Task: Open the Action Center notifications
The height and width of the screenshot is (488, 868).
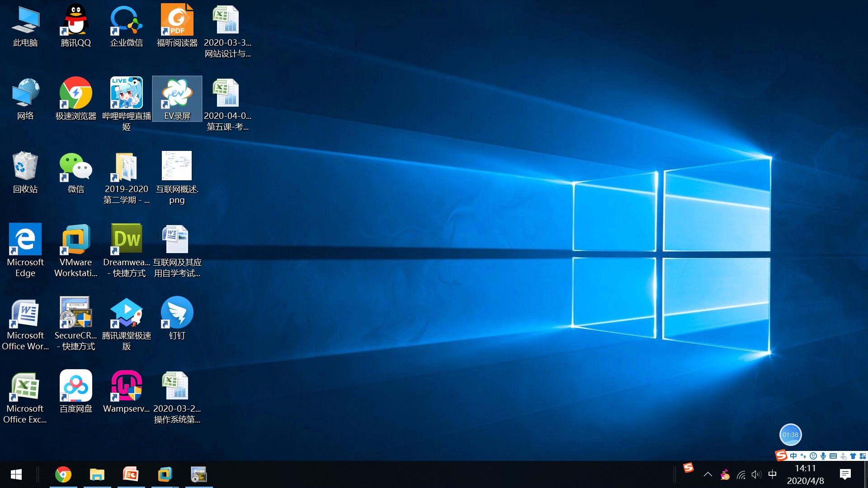Action: (x=845, y=474)
